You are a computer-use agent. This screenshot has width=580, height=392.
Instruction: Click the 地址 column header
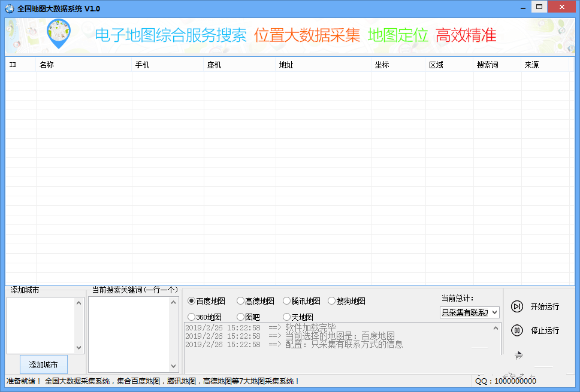[324, 65]
